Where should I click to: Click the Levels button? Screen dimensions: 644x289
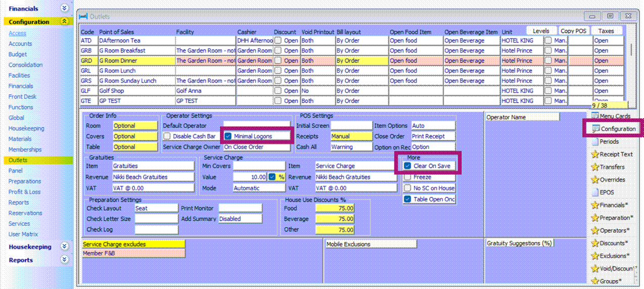[541, 31]
